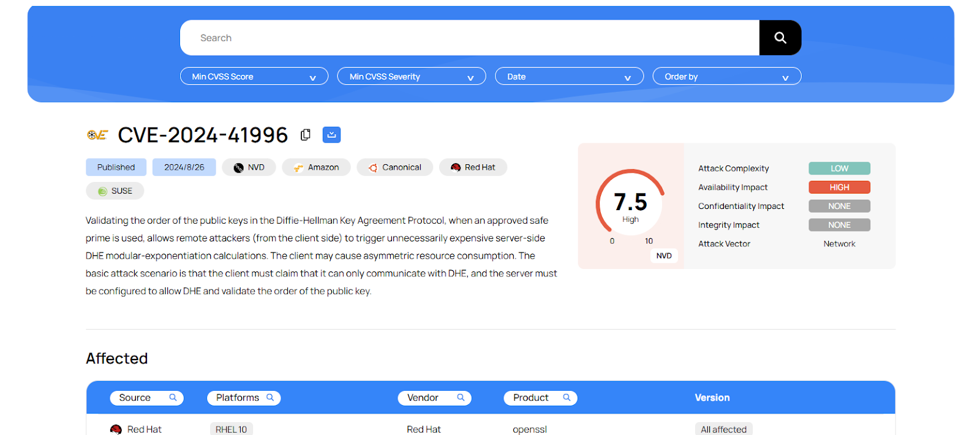Click the Source column search icon
Screen dimensions: 980x435
(173, 398)
